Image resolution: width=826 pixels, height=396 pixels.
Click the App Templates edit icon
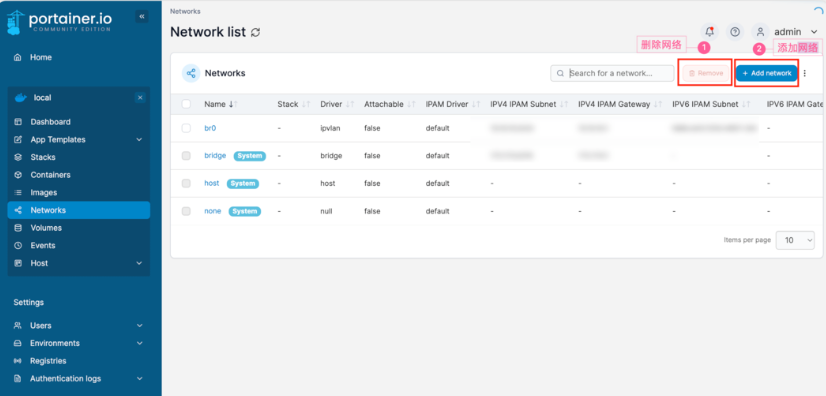[x=18, y=140]
